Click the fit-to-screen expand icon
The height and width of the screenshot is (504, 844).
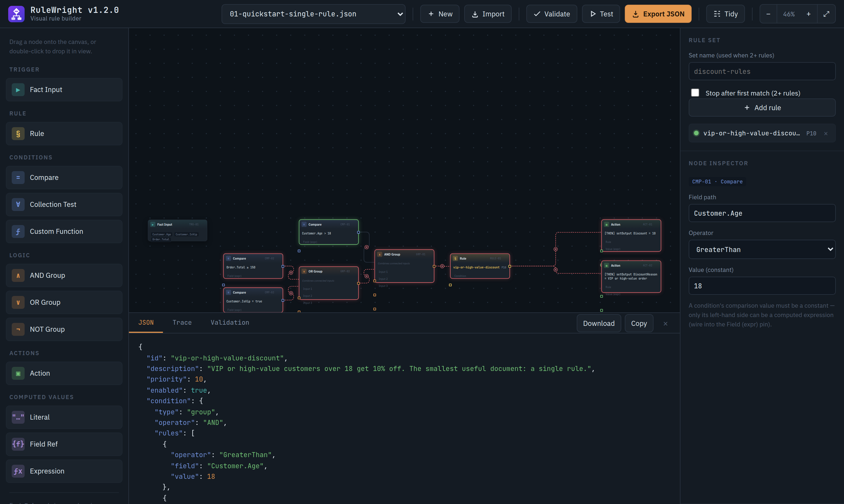[826, 14]
